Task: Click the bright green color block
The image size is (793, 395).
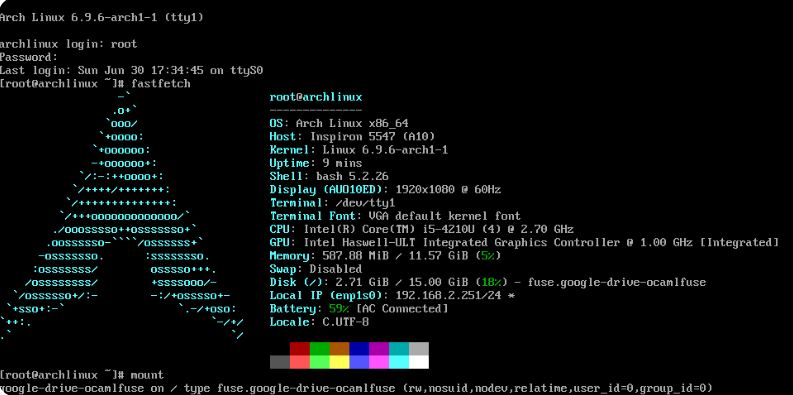Action: point(319,362)
